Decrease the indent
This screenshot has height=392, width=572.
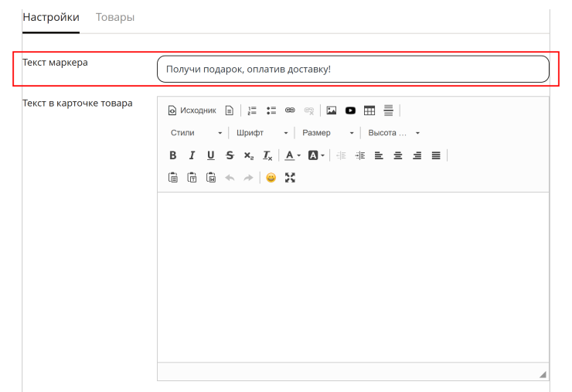click(341, 155)
